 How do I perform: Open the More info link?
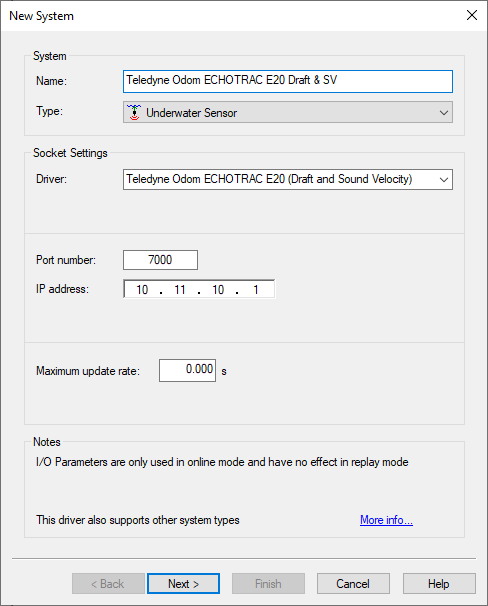tap(386, 520)
